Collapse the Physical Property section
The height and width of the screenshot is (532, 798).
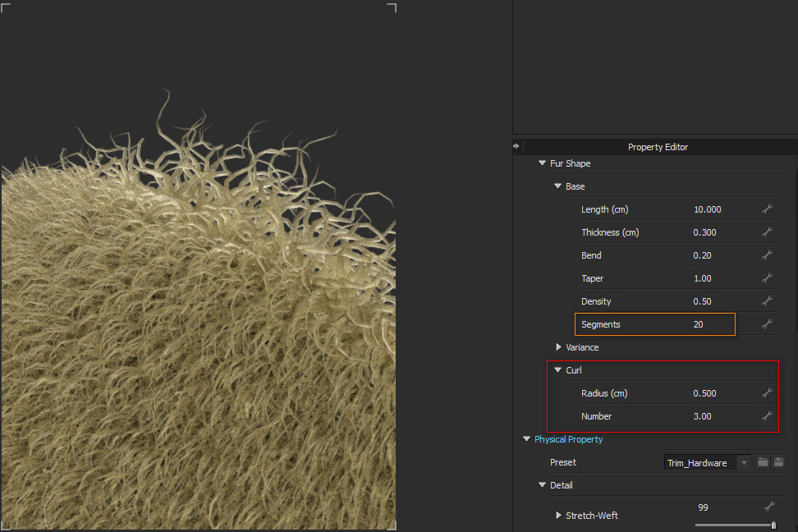(527, 439)
